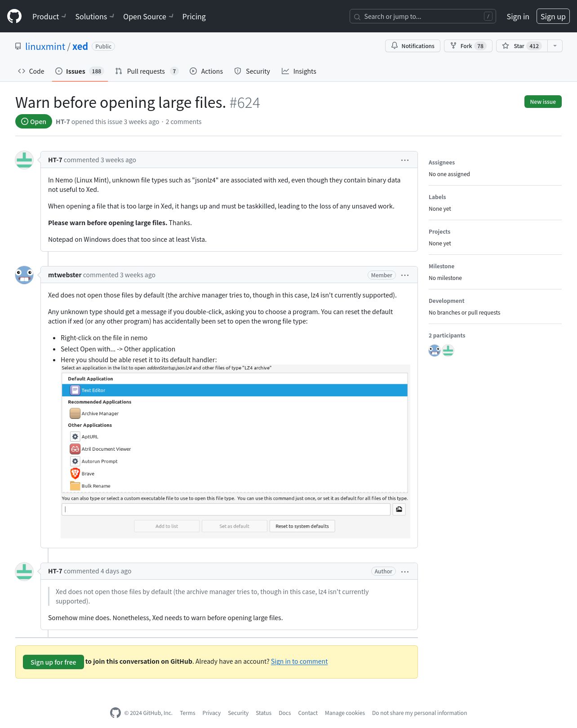
Task: Click HT-7 avatar beside third comment
Action: (24, 572)
